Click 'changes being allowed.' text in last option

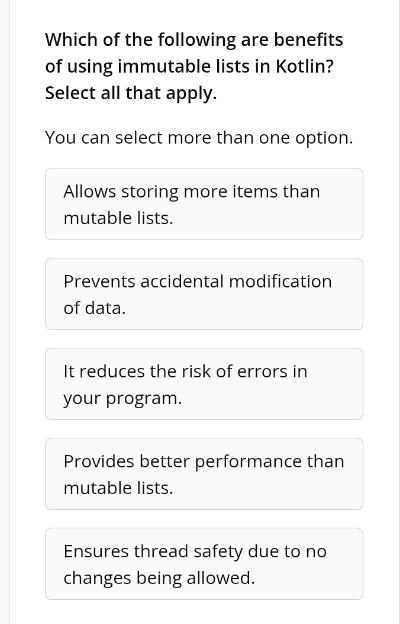(159, 578)
